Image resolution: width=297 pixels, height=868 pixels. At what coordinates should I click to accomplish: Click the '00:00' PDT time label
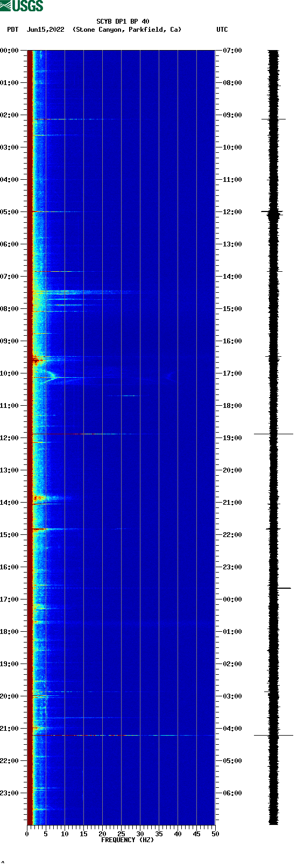pos(10,51)
